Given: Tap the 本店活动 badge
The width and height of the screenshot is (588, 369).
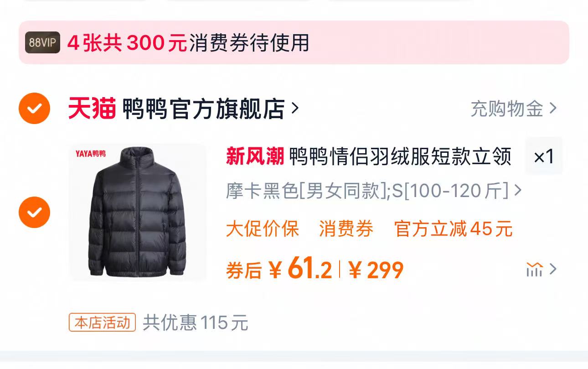Looking at the screenshot, I should pyautogui.click(x=103, y=322).
